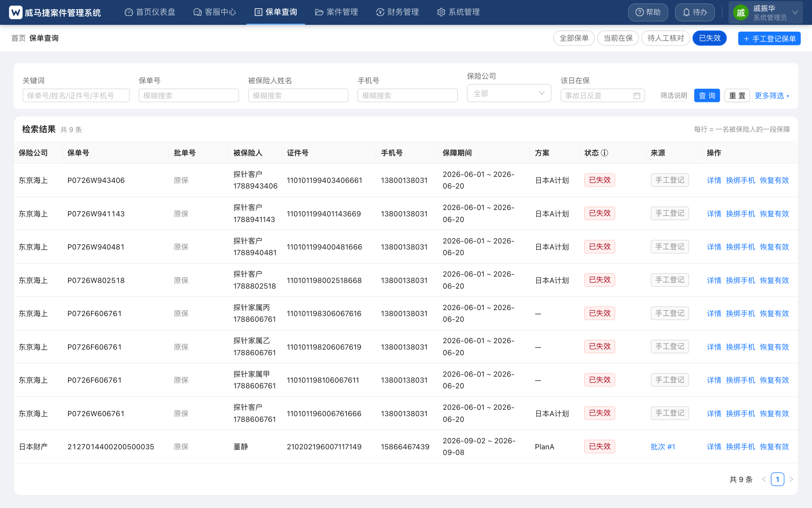Click policy number 2127014400200500035
812x508 pixels.
click(111, 447)
